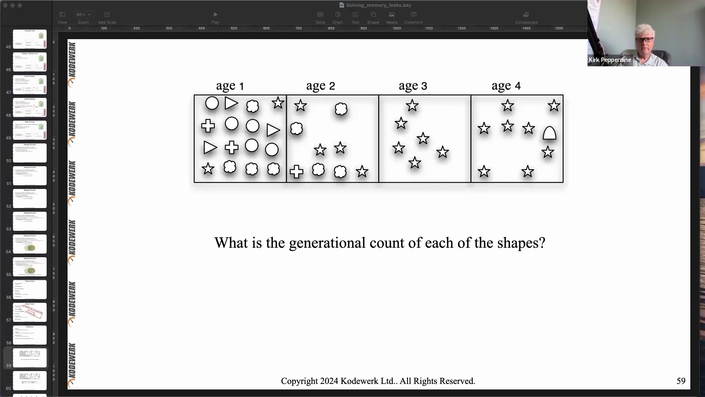The height and width of the screenshot is (397, 705).
Task: Open the View options in toolbar
Action: 62,18
